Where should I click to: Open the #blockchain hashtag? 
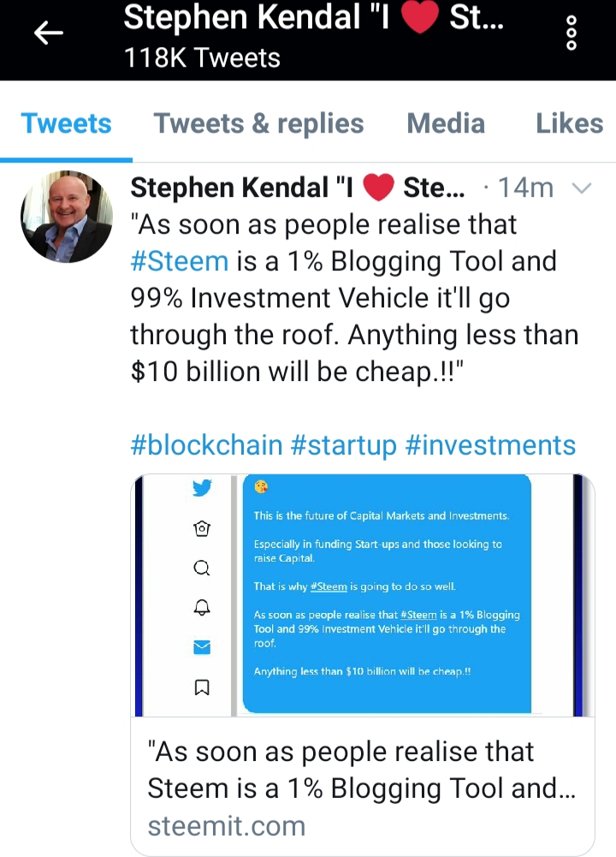(x=206, y=445)
